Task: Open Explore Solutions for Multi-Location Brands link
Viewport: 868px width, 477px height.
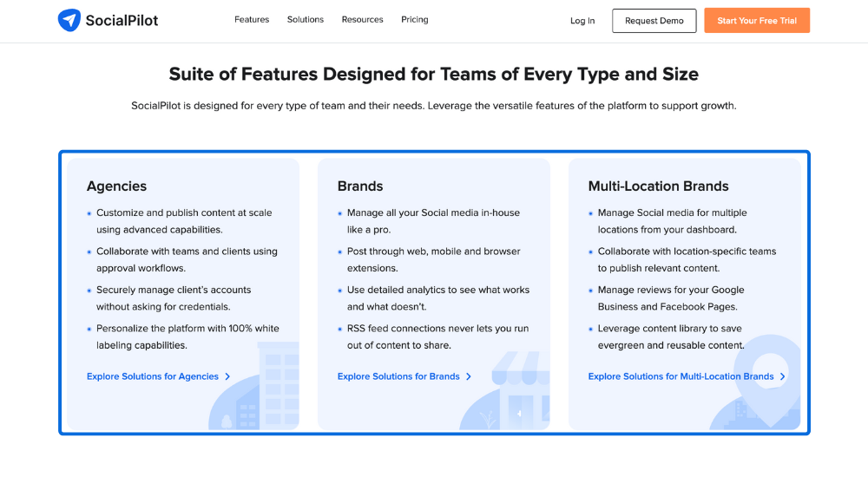Action: pyautogui.click(x=681, y=376)
